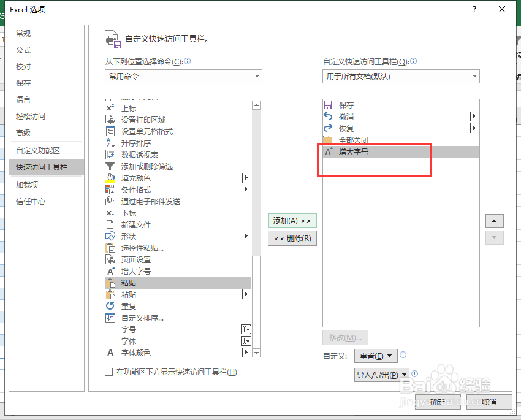The image size is (521, 420).
Task: Select the 通过电子邮件发送 icon
Action: pos(110,201)
